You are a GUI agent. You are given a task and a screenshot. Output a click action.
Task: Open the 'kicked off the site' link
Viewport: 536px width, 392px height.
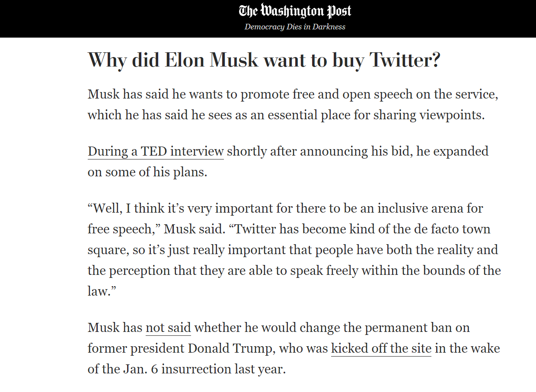click(x=381, y=348)
